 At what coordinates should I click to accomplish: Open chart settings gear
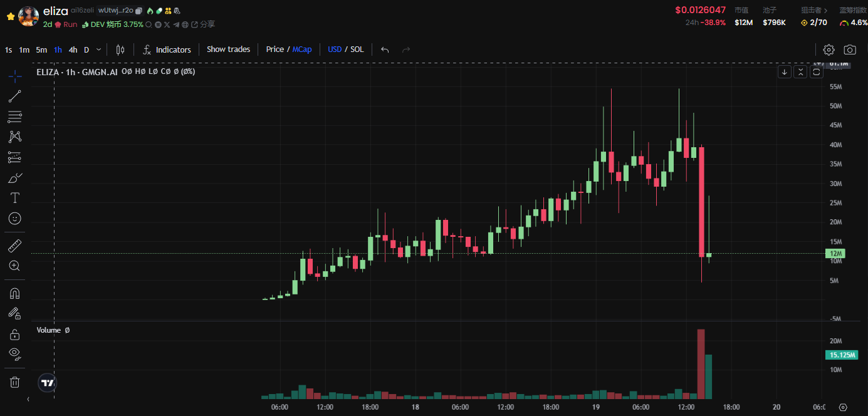pyautogui.click(x=829, y=49)
